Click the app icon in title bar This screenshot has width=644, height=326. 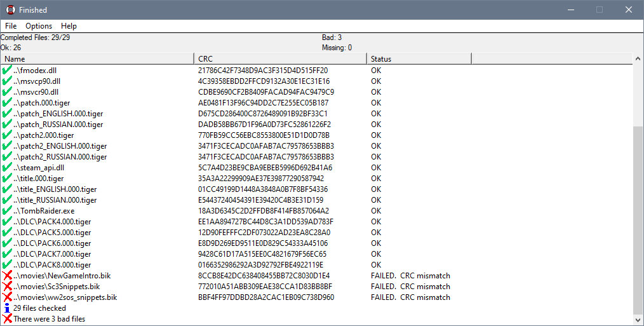pyautogui.click(x=10, y=10)
